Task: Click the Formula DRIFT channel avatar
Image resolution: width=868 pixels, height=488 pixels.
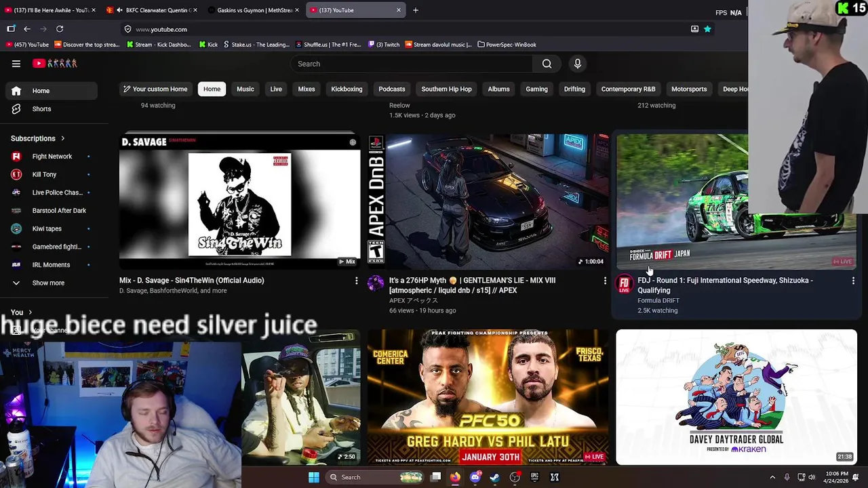Action: (x=625, y=283)
